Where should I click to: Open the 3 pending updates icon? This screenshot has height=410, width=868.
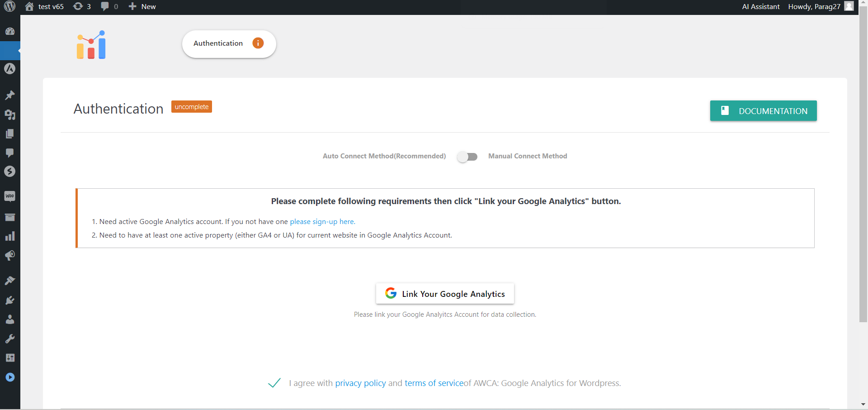coord(82,6)
